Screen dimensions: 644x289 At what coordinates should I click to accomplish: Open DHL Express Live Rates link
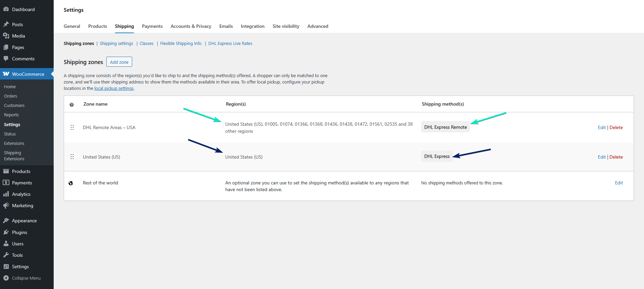pos(230,43)
